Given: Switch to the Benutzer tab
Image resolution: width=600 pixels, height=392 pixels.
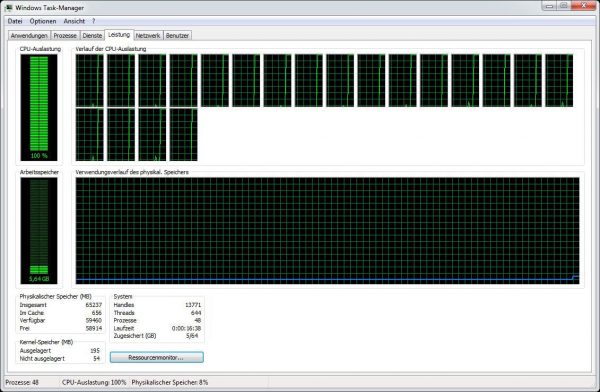Looking at the screenshot, I should 178,36.
